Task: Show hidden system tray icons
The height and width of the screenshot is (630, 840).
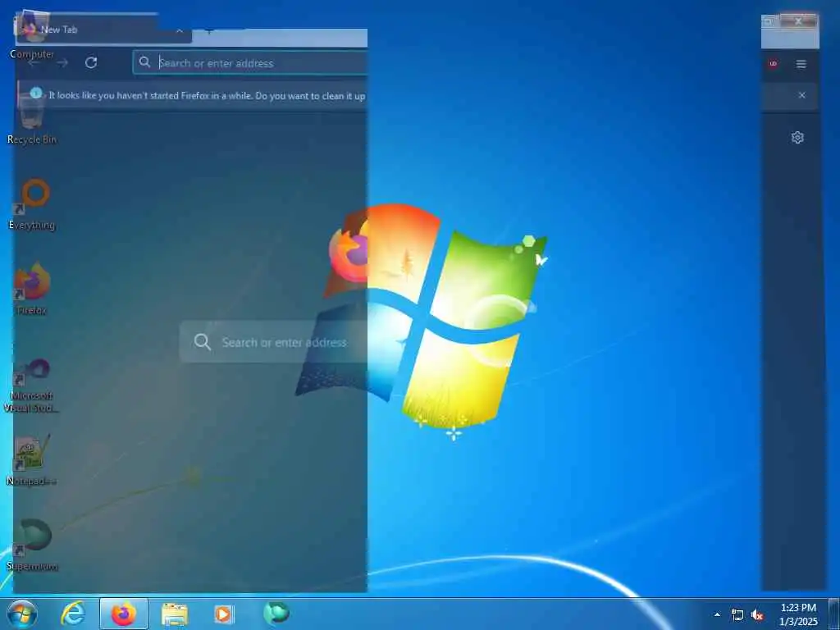Action: [717, 614]
